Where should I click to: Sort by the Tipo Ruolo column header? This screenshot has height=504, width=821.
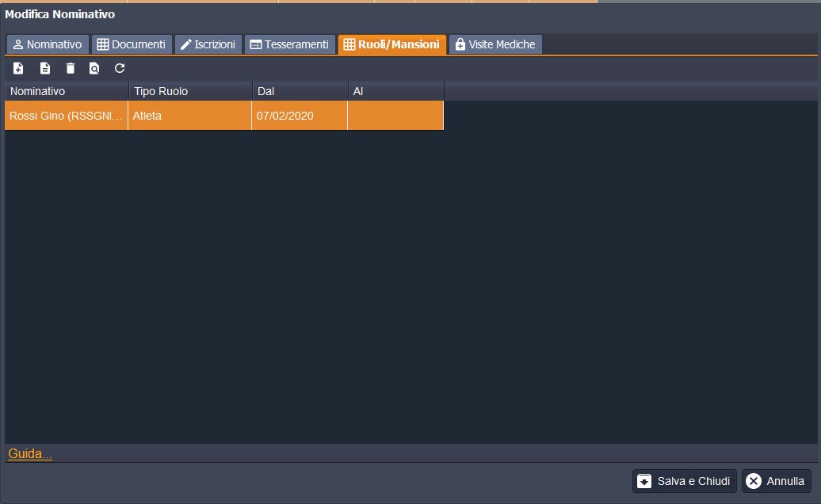click(190, 91)
